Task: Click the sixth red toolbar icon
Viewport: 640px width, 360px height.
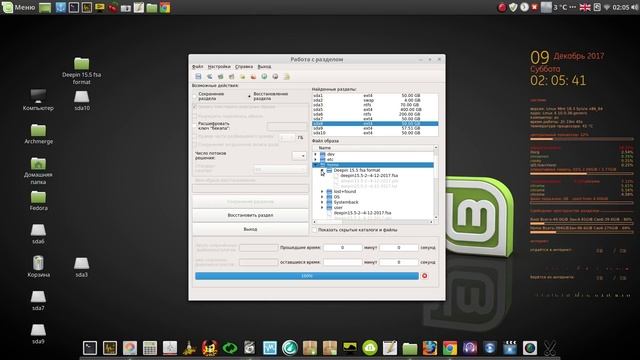Action: click(253, 76)
